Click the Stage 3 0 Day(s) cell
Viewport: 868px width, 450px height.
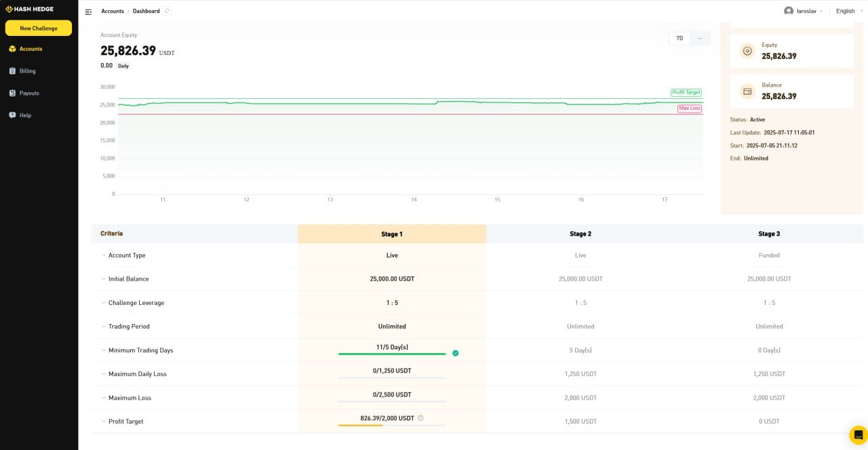tap(769, 350)
